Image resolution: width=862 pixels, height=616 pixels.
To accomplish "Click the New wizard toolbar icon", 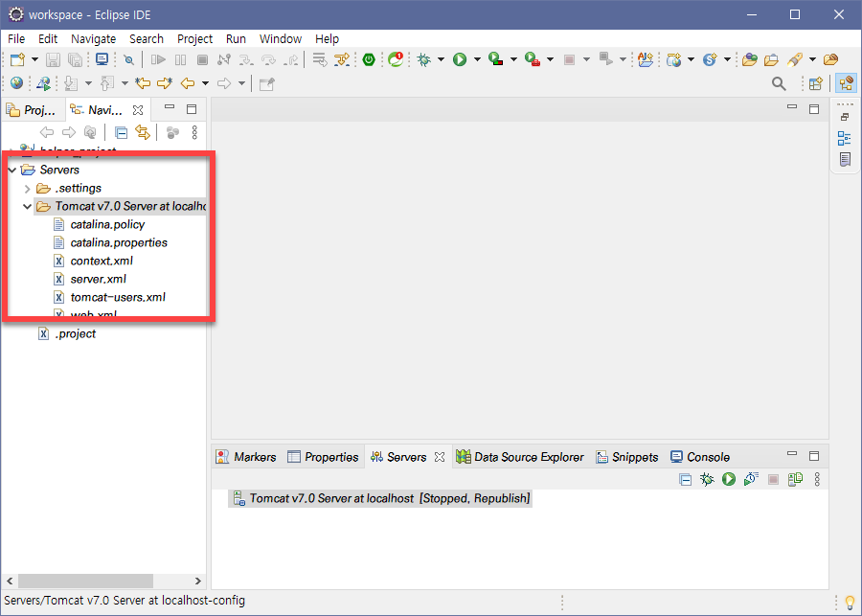I will (x=17, y=59).
